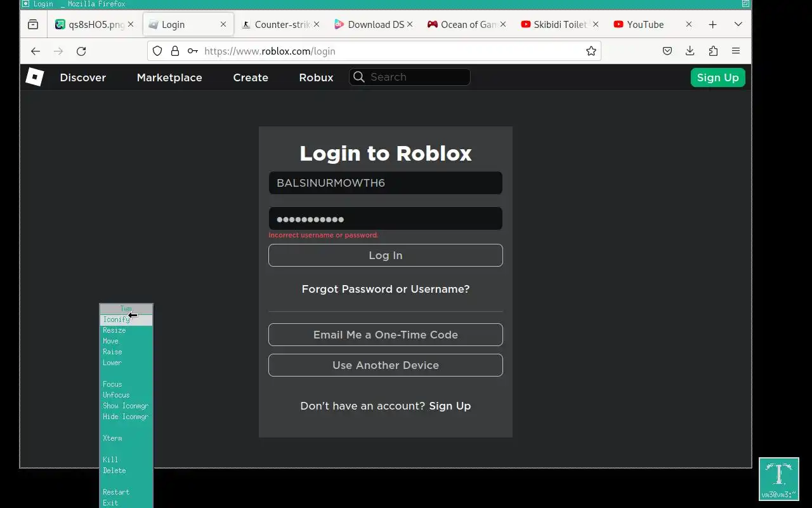The width and height of the screenshot is (812, 508).
Task: Expand the list all tabs chevron
Action: [738, 25]
